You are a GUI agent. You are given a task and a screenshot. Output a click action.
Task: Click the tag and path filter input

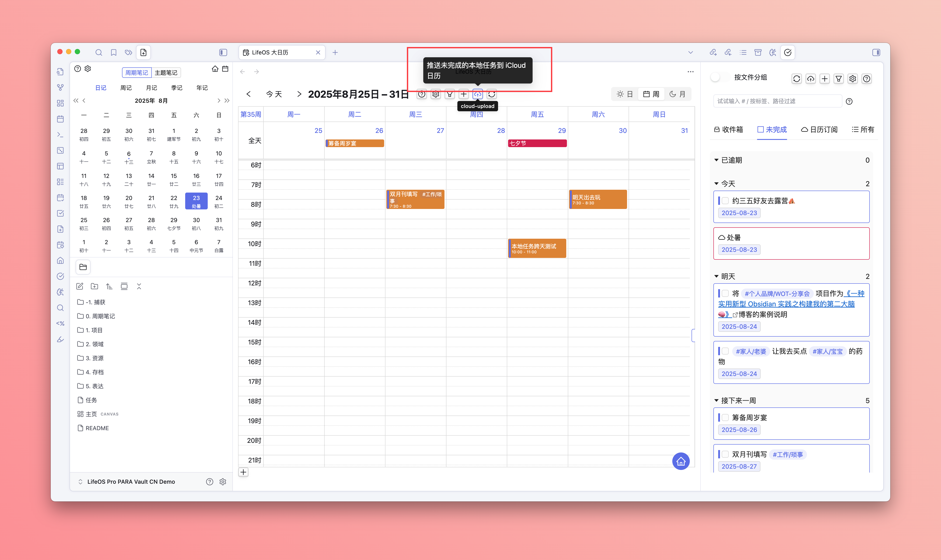tap(777, 101)
